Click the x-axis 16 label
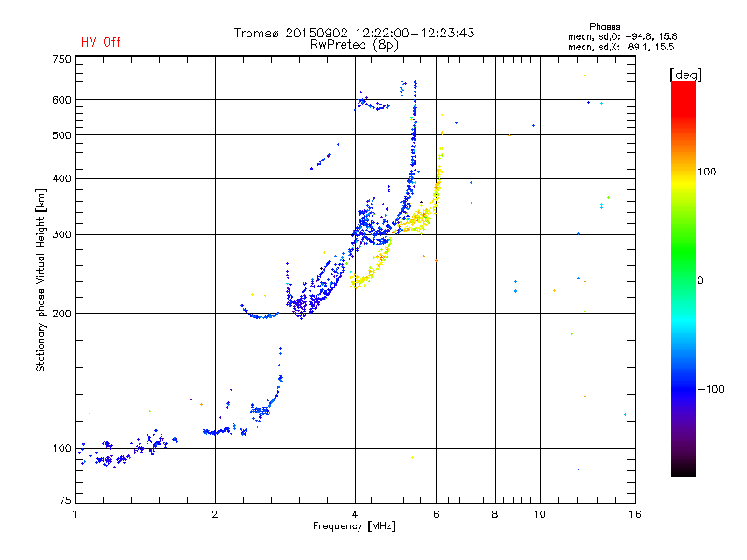The height and width of the screenshot is (560, 747). tap(635, 514)
